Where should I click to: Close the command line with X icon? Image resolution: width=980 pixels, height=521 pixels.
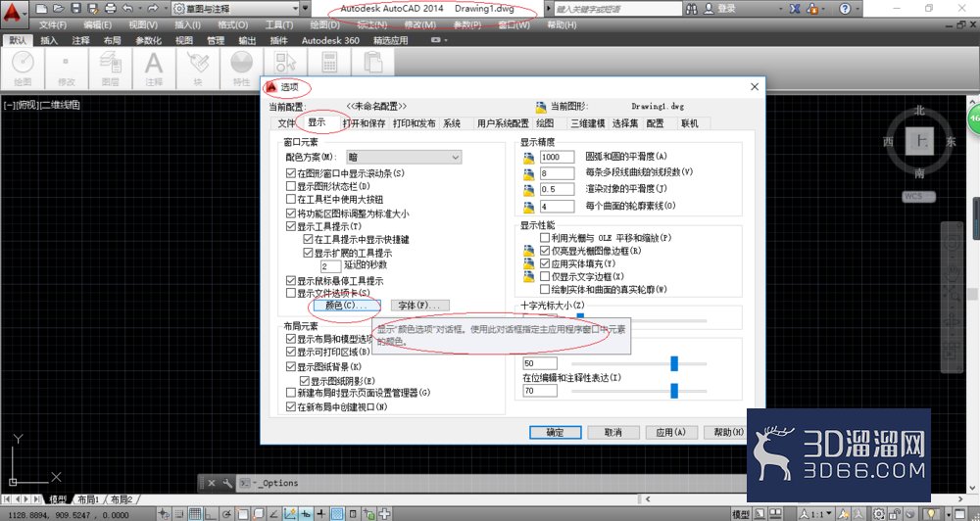[x=212, y=483]
